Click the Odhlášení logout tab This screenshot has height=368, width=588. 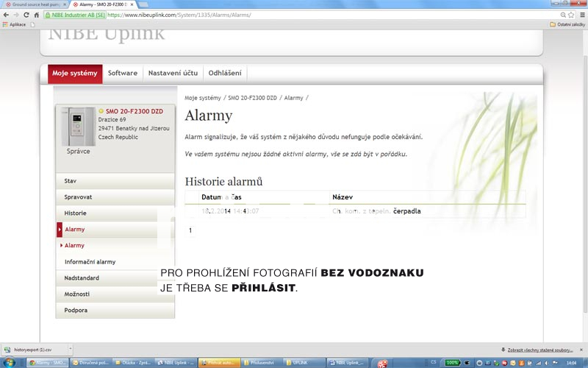[225, 74]
